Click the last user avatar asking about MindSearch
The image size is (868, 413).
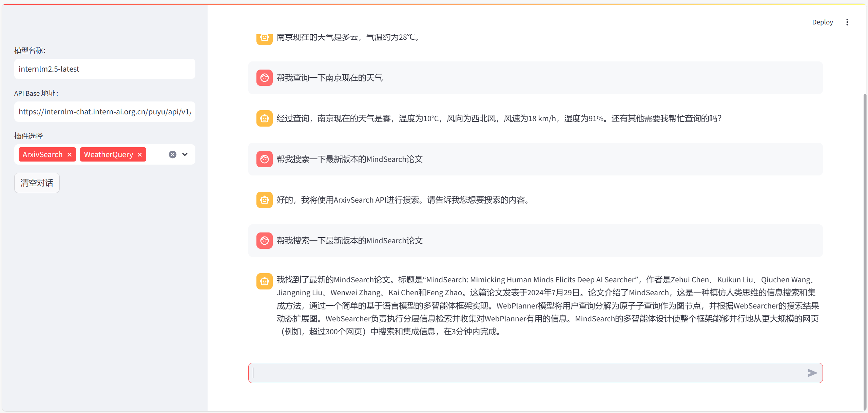(264, 241)
